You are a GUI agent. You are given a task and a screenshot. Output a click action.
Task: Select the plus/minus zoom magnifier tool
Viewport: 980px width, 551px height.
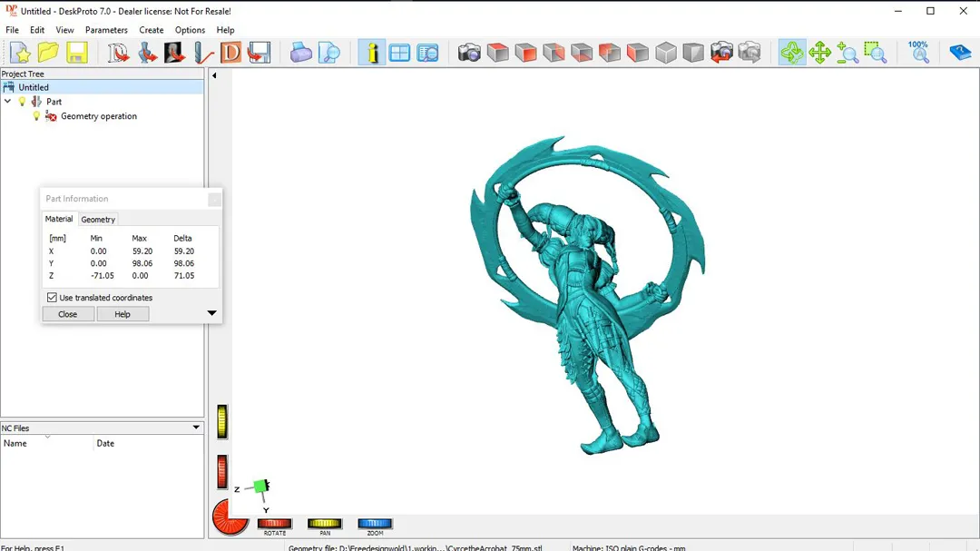tap(848, 53)
